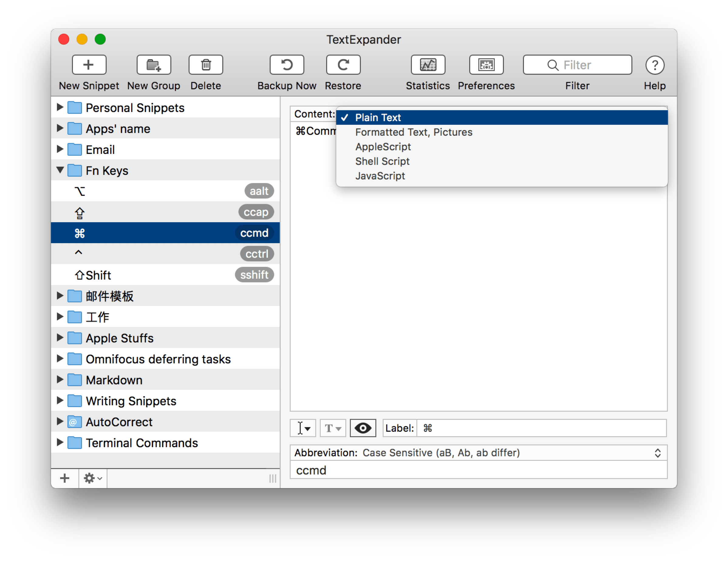Collapse the Fn Keys group
The width and height of the screenshot is (728, 561).
[60, 170]
